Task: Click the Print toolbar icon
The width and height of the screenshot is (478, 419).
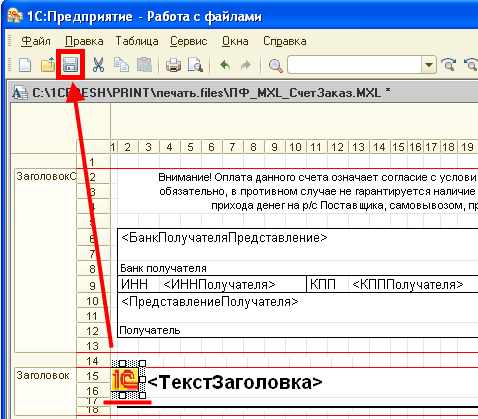Action: (x=173, y=65)
